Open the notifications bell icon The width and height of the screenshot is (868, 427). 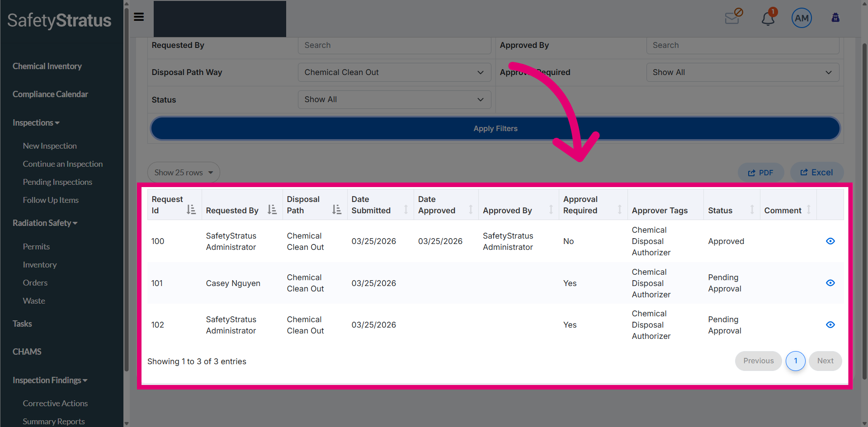pos(768,18)
